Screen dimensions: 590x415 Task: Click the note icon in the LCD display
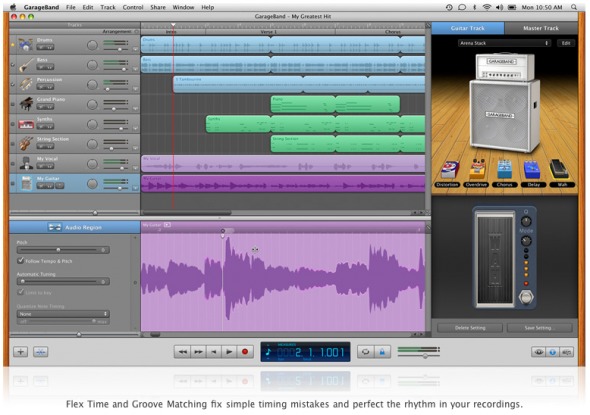coord(268,353)
